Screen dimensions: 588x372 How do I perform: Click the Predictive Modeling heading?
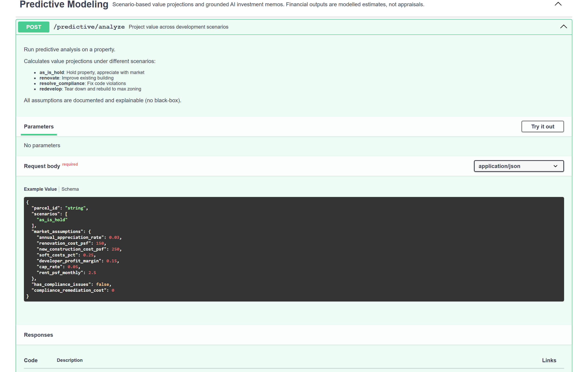pyautogui.click(x=64, y=4)
